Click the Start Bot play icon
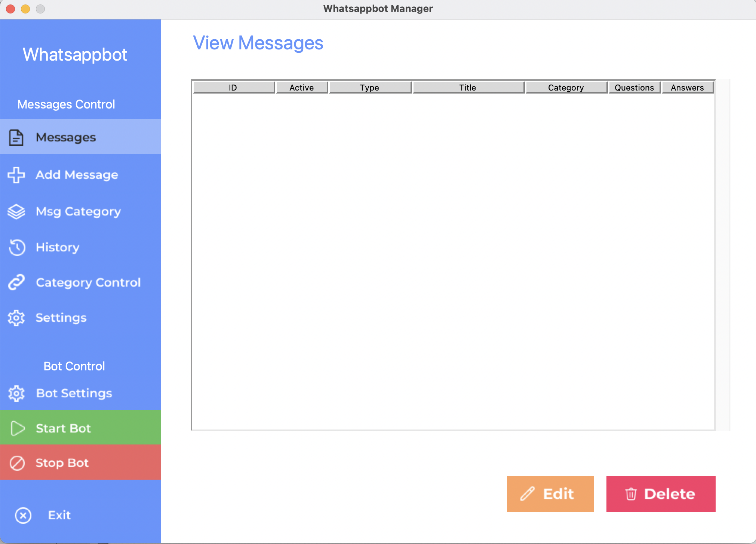The width and height of the screenshot is (756, 544). tap(18, 428)
